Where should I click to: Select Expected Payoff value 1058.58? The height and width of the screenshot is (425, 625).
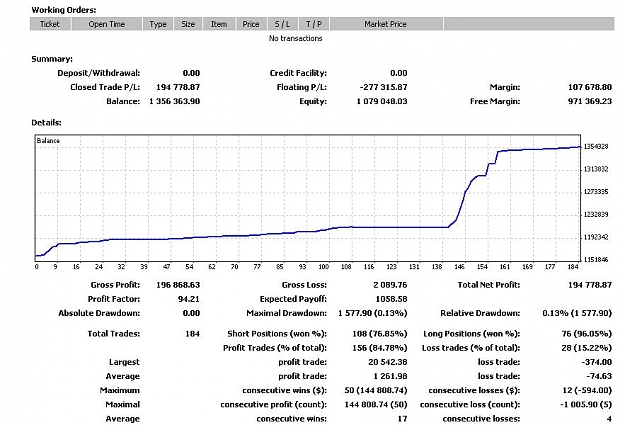click(391, 299)
